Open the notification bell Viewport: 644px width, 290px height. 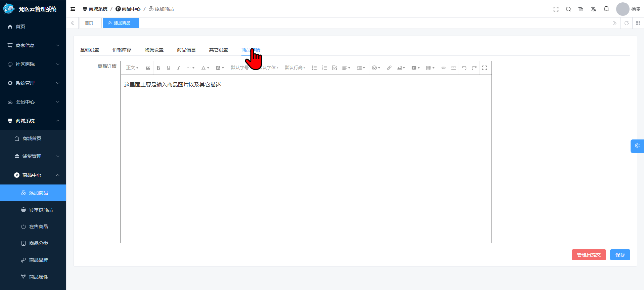pos(606,9)
